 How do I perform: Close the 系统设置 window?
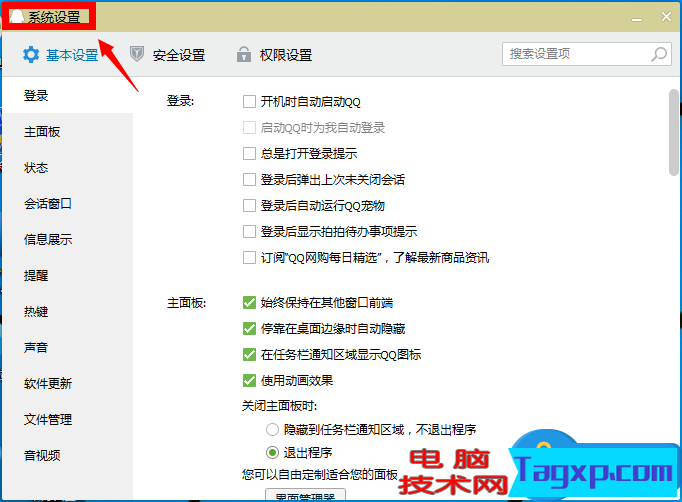(666, 17)
